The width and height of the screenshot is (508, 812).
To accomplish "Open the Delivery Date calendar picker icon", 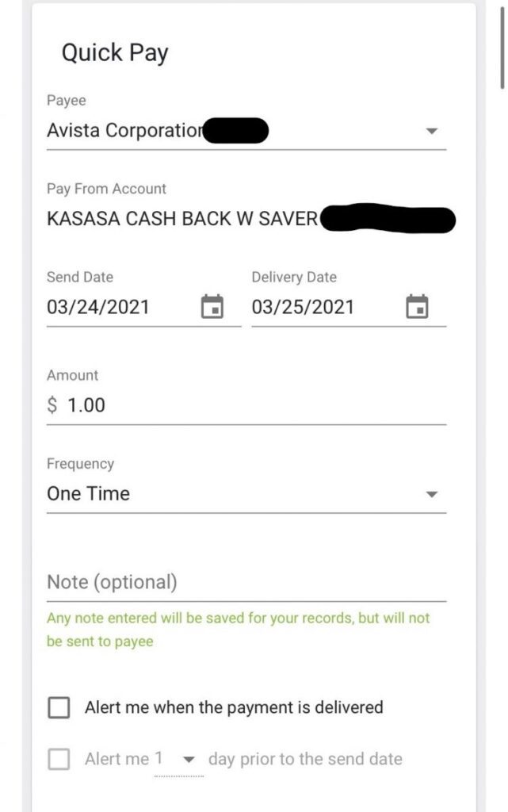I will tap(417, 307).
